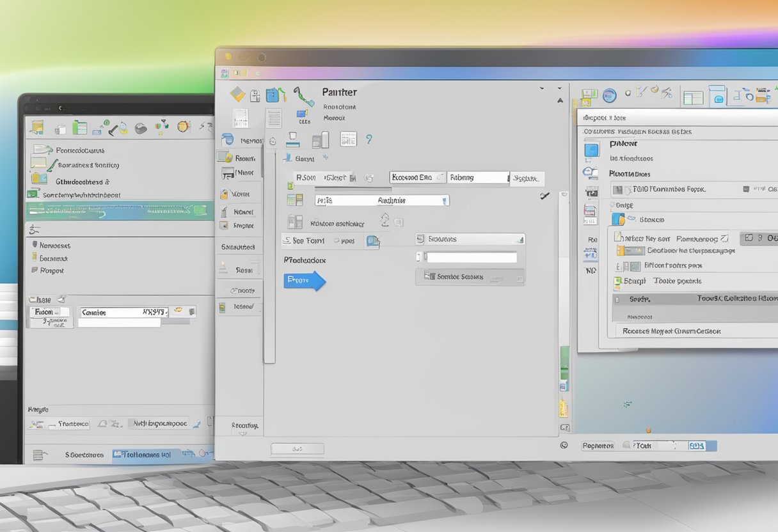Expand the Sooaoxis dropdown header
Viewport: 778px width, 532px height.
click(x=470, y=239)
